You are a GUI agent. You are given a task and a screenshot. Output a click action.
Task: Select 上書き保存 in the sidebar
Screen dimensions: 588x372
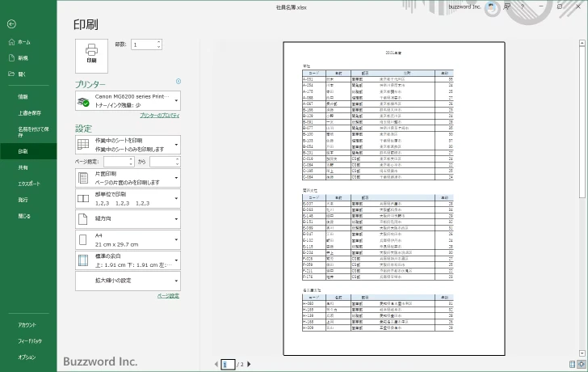(30, 113)
